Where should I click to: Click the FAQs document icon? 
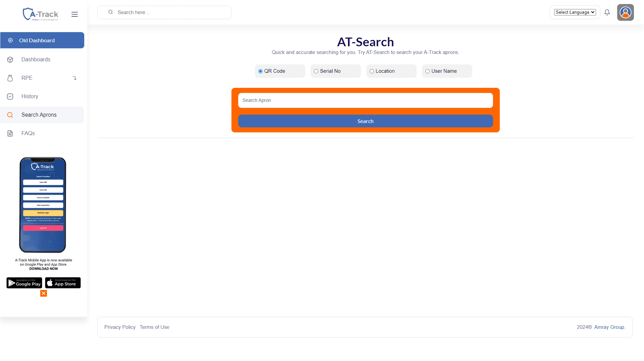10,133
